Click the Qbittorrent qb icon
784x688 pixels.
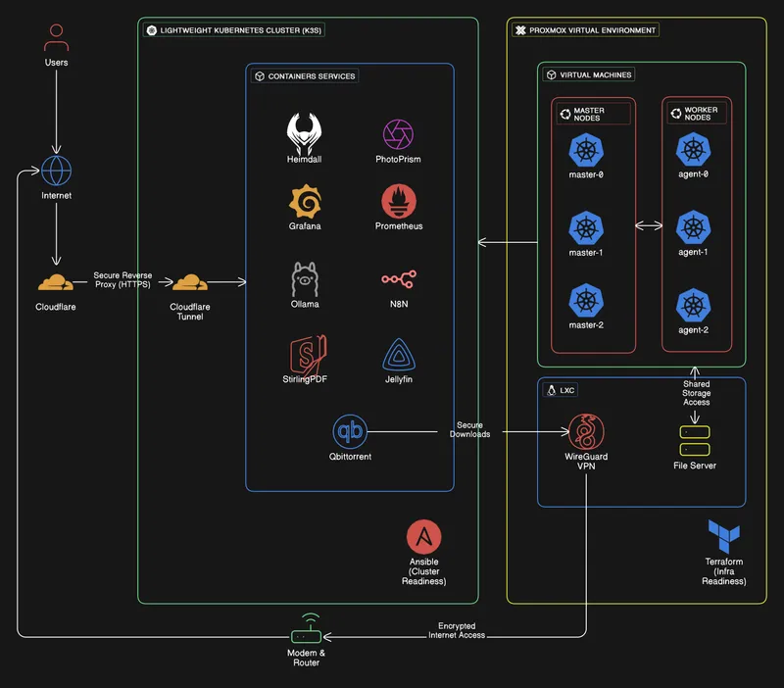coord(350,431)
